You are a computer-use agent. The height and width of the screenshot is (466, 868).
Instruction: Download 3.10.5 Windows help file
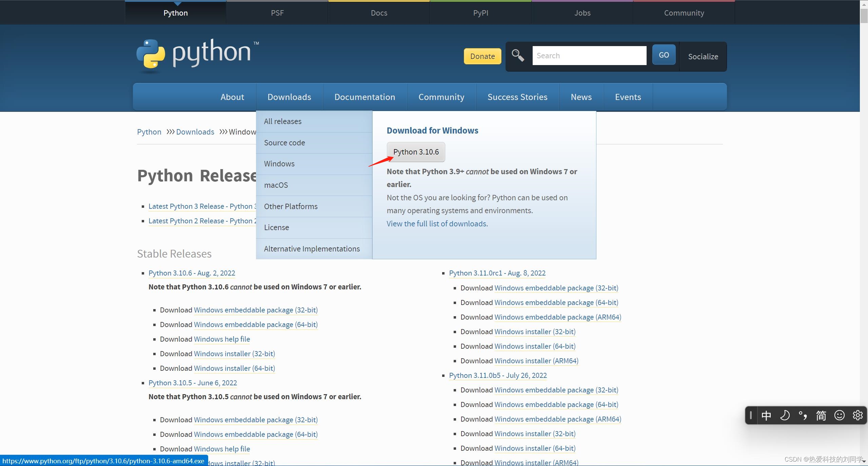pos(222,449)
